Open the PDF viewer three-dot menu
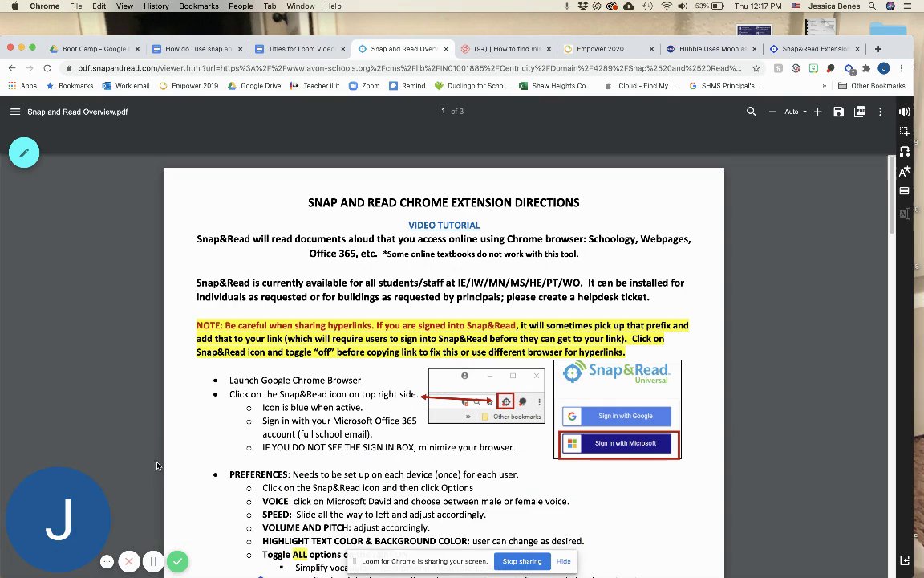The height and width of the screenshot is (578, 924). tap(881, 112)
